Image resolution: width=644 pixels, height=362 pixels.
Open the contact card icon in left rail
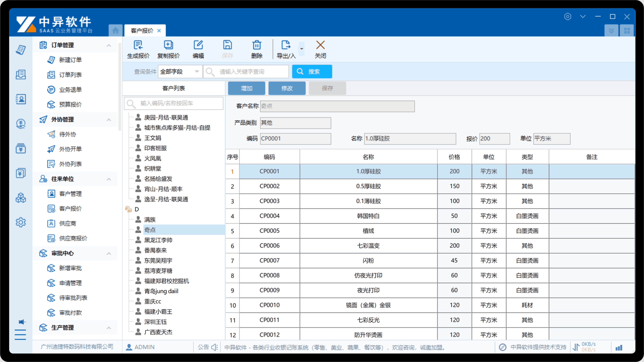(x=21, y=99)
